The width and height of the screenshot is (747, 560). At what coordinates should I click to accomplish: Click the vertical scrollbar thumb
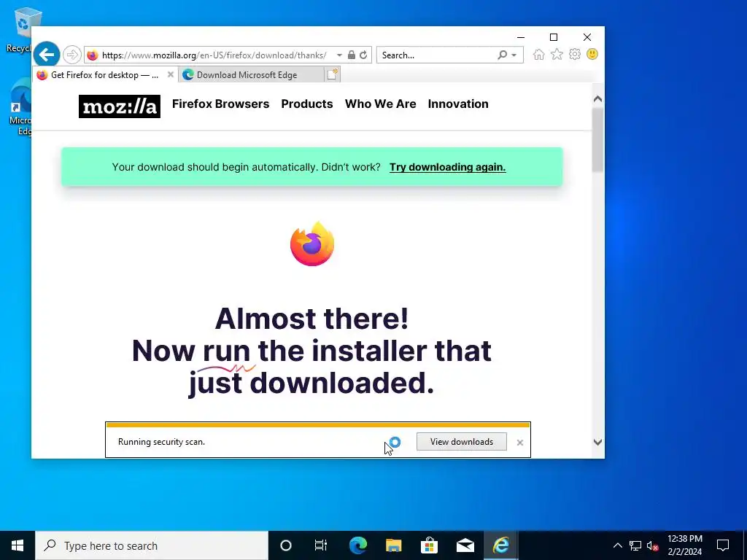(597, 139)
